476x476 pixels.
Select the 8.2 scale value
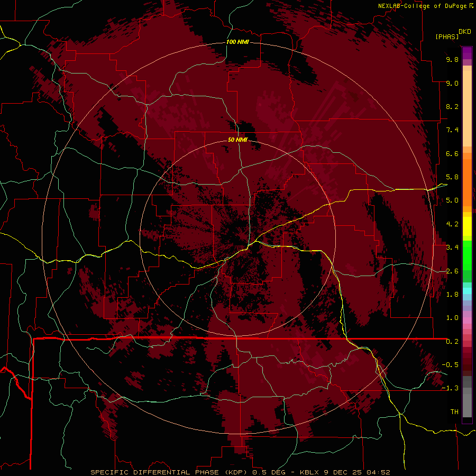pyautogui.click(x=452, y=106)
